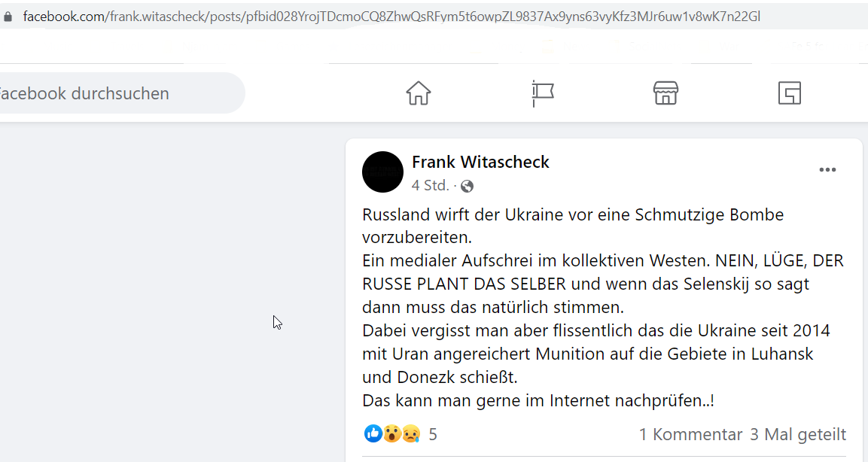Image resolution: width=868 pixels, height=462 pixels.
Task: Click the globe public-audience icon
Action: (468, 187)
